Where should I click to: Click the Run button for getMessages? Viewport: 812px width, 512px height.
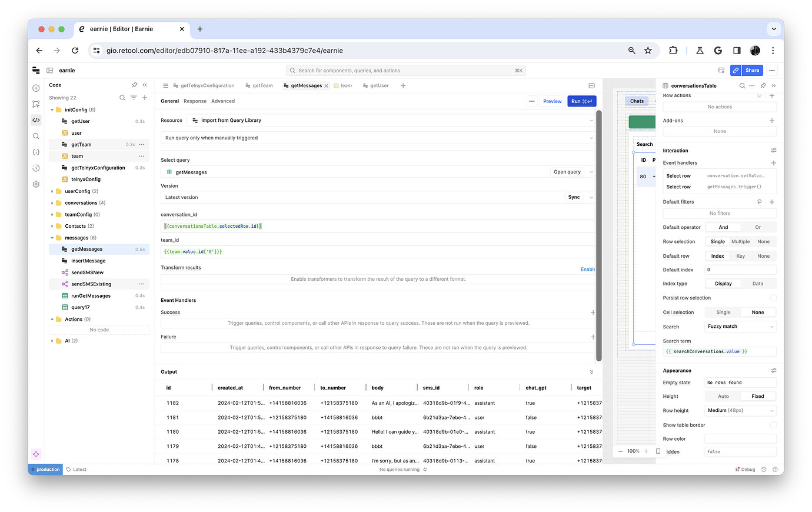581,101
